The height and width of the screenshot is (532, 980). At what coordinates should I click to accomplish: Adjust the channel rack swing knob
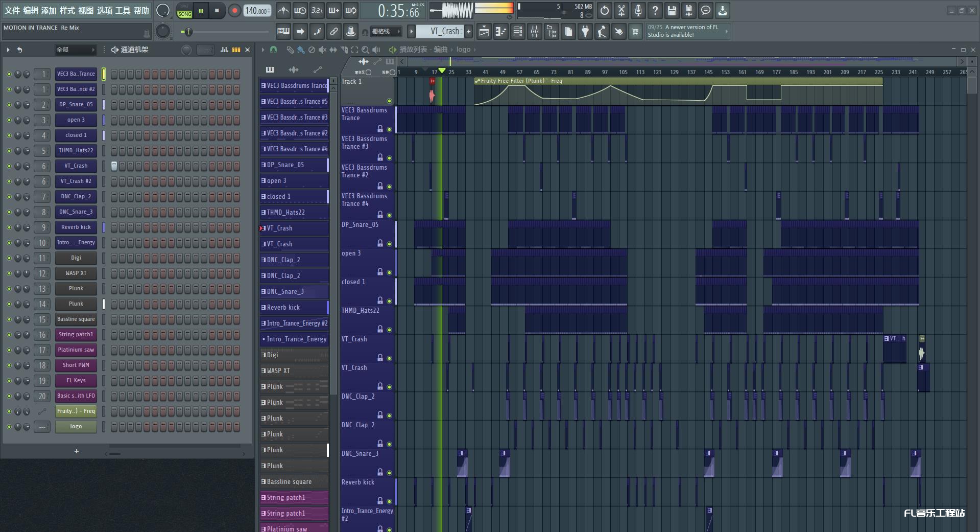tap(186, 50)
